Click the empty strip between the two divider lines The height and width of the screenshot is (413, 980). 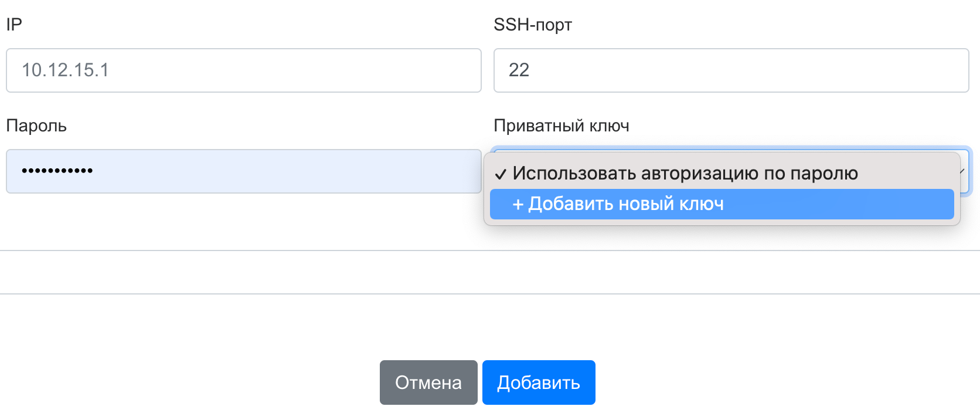tap(490, 272)
